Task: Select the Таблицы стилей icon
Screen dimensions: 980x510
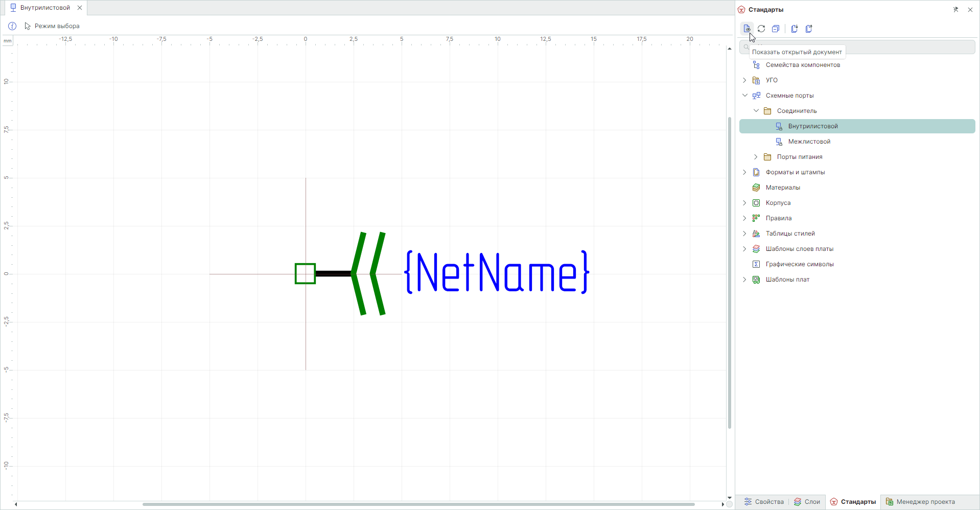Action: click(756, 234)
